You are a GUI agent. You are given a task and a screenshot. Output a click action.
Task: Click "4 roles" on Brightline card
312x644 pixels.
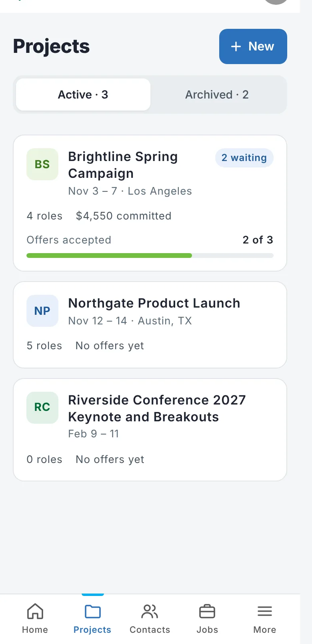coord(44,216)
